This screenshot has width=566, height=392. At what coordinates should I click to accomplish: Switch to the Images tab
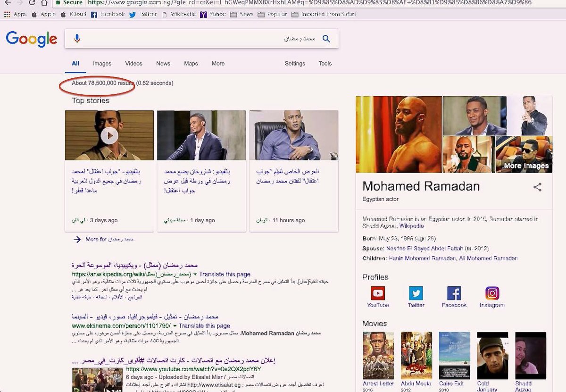click(102, 63)
